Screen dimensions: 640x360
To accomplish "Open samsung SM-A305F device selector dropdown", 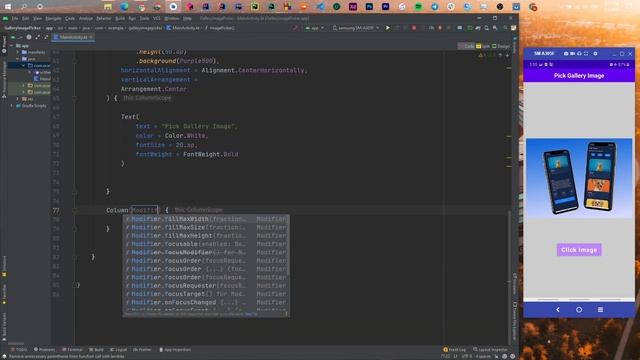I will click(356, 28).
